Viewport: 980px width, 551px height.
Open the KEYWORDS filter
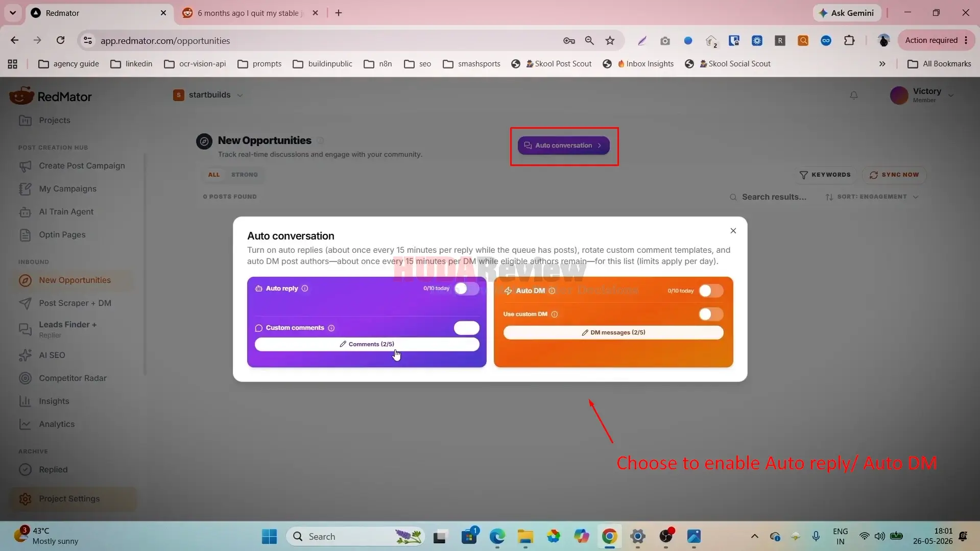[825, 175]
